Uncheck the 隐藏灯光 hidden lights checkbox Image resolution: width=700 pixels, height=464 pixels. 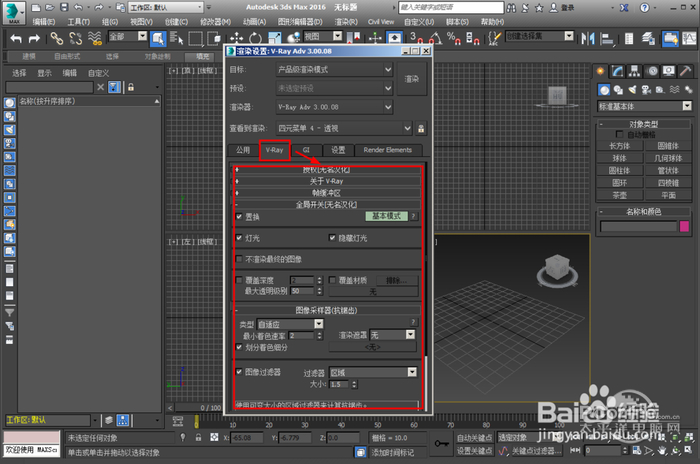pos(332,238)
